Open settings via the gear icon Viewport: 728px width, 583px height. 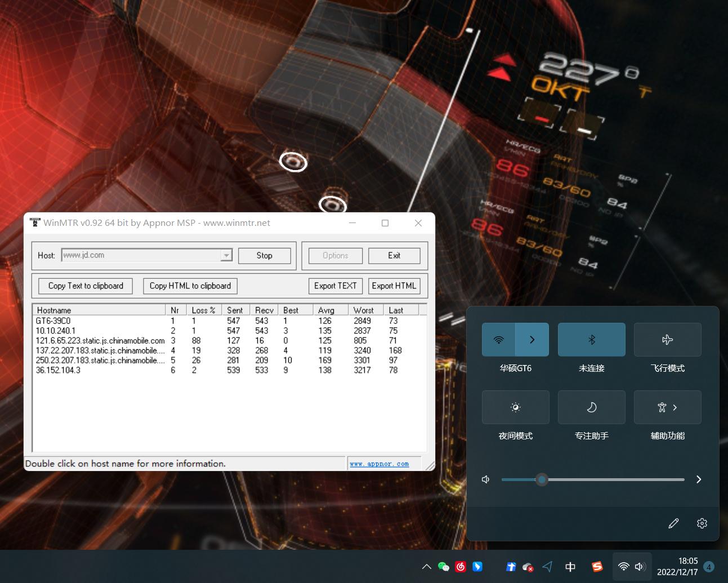(702, 523)
